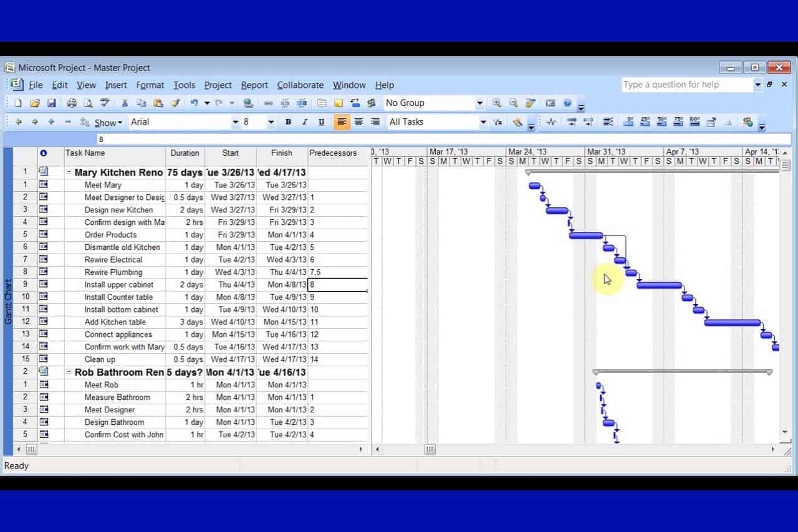Screen dimensions: 798x532
Task: Paste from clipboard icon
Action: [x=158, y=103]
